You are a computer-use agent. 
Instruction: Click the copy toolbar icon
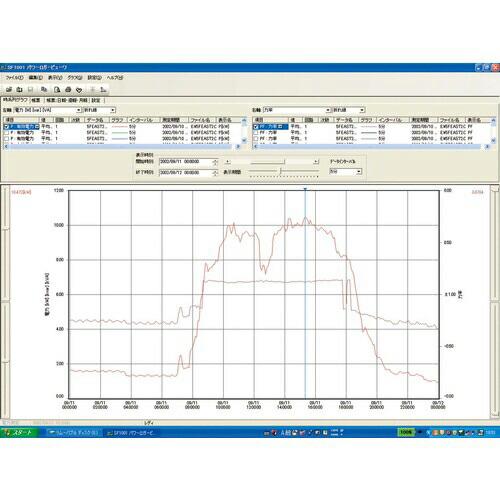pyautogui.click(x=44, y=89)
